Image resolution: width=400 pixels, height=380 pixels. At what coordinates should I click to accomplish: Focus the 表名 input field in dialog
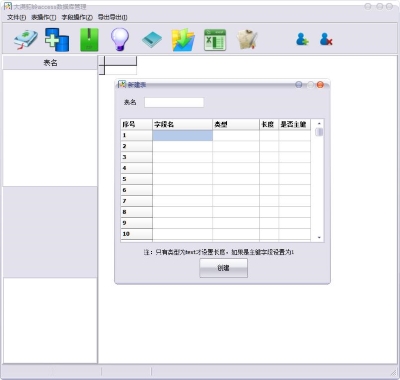pos(174,102)
